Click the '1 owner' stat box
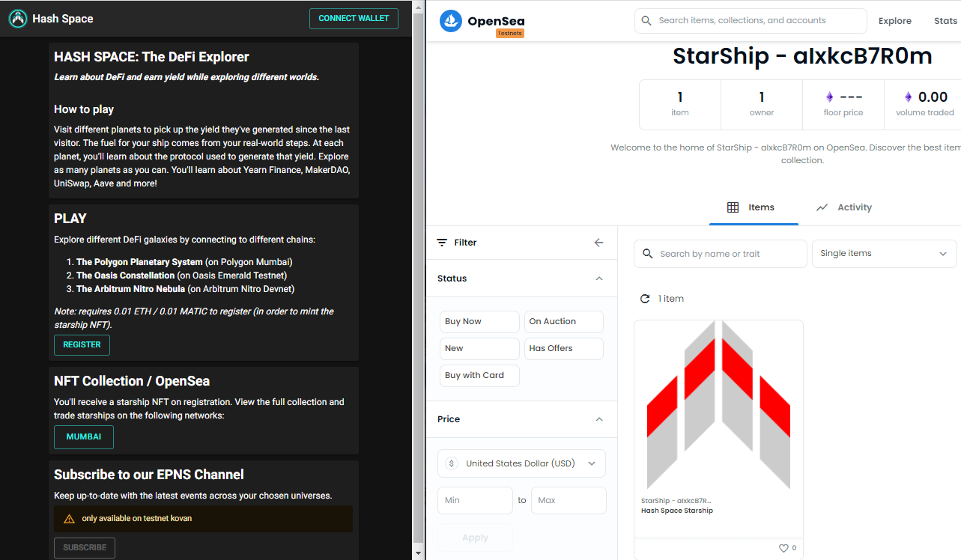 click(x=762, y=105)
